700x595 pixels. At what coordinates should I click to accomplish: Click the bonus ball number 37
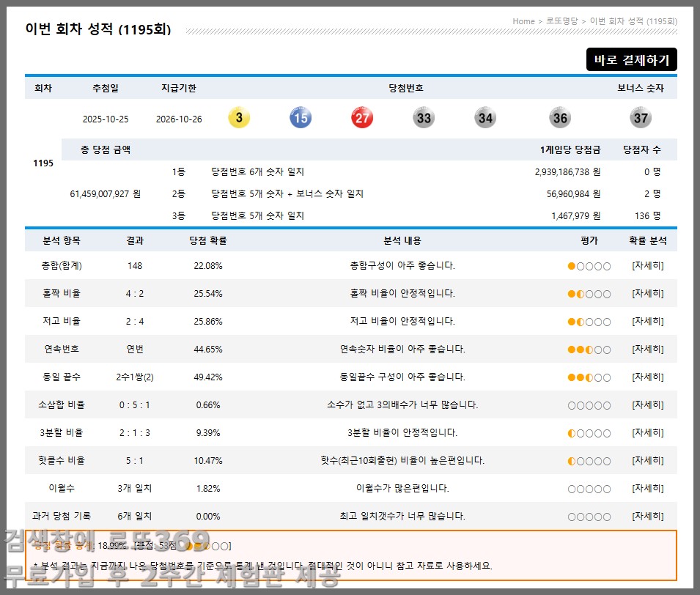[x=641, y=117]
